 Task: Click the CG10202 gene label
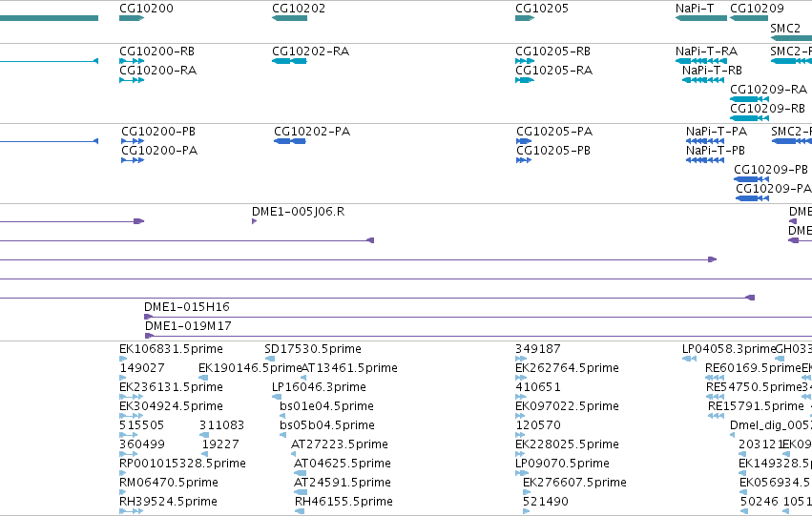tap(299, 9)
